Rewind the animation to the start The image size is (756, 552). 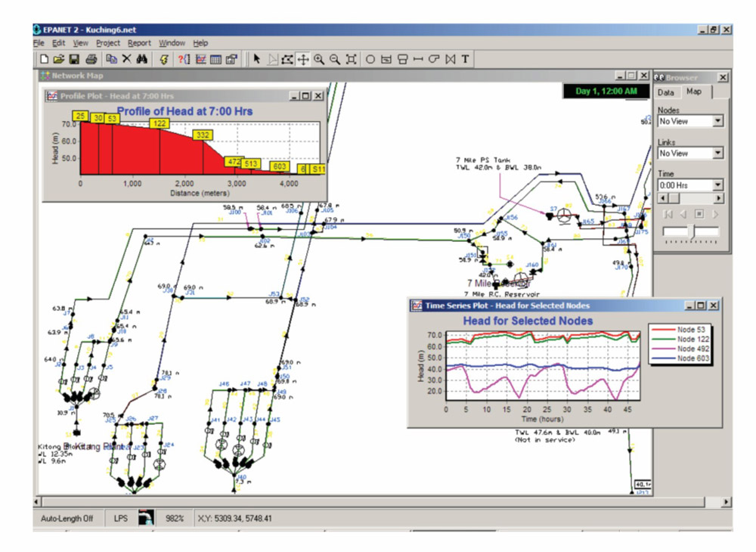669,214
